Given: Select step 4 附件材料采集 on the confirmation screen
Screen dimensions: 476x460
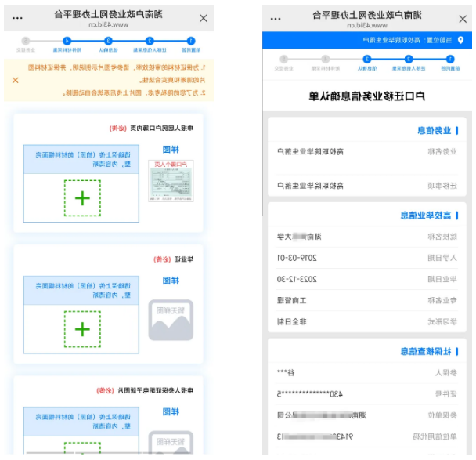Looking at the screenshot, I should pos(326,63).
